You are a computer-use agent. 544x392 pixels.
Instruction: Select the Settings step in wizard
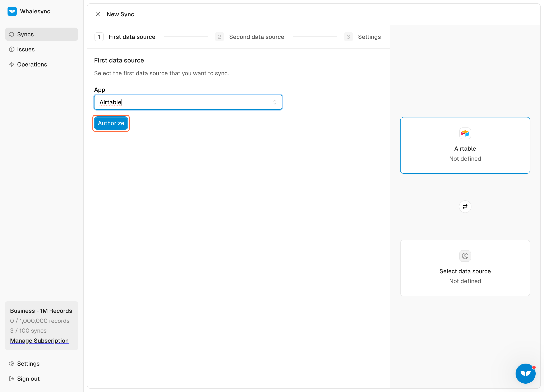[x=362, y=37]
